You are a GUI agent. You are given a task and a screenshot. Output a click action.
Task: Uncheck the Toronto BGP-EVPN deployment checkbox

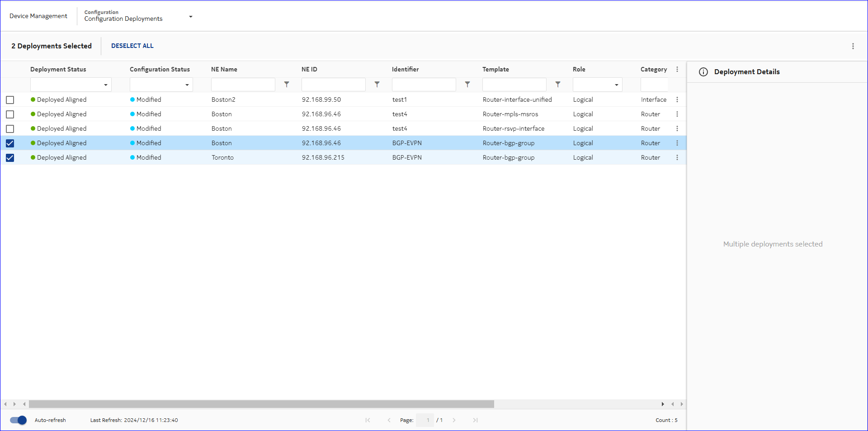coord(10,158)
